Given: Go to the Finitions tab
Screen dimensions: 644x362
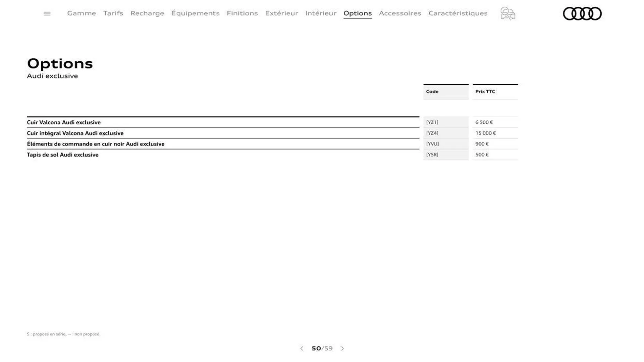Looking at the screenshot, I should coord(242,13).
